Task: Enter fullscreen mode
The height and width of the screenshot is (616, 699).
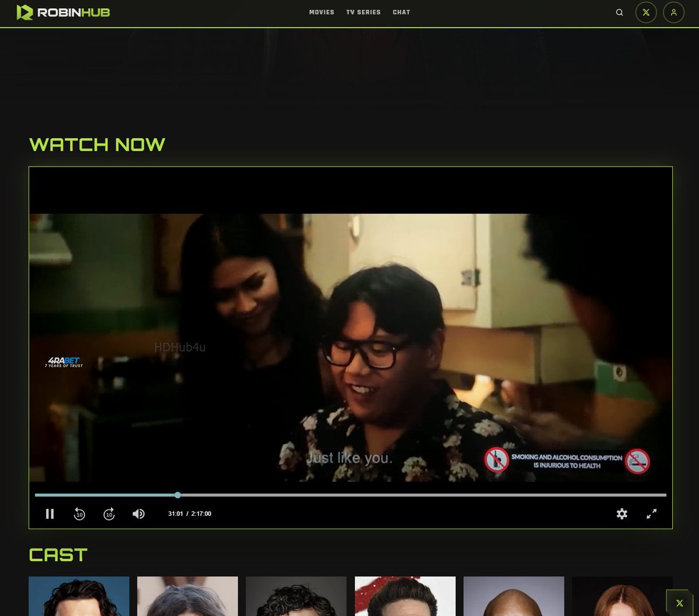Action: coord(652,514)
